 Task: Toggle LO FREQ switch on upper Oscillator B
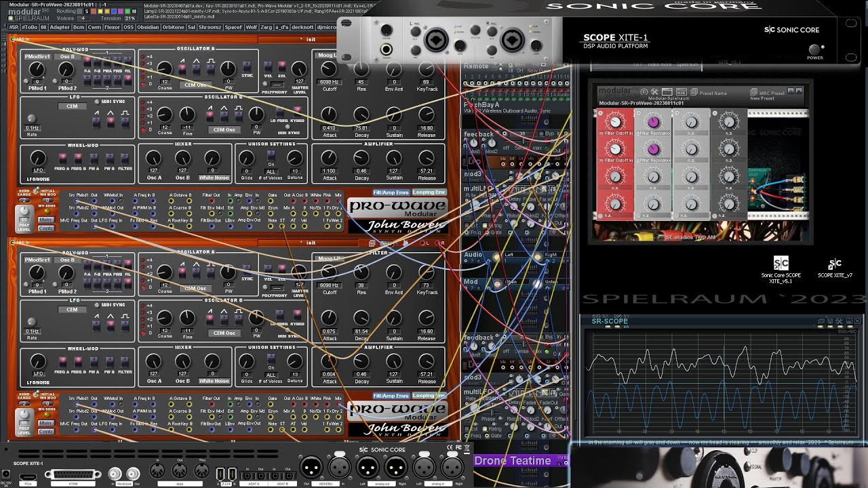[279, 113]
